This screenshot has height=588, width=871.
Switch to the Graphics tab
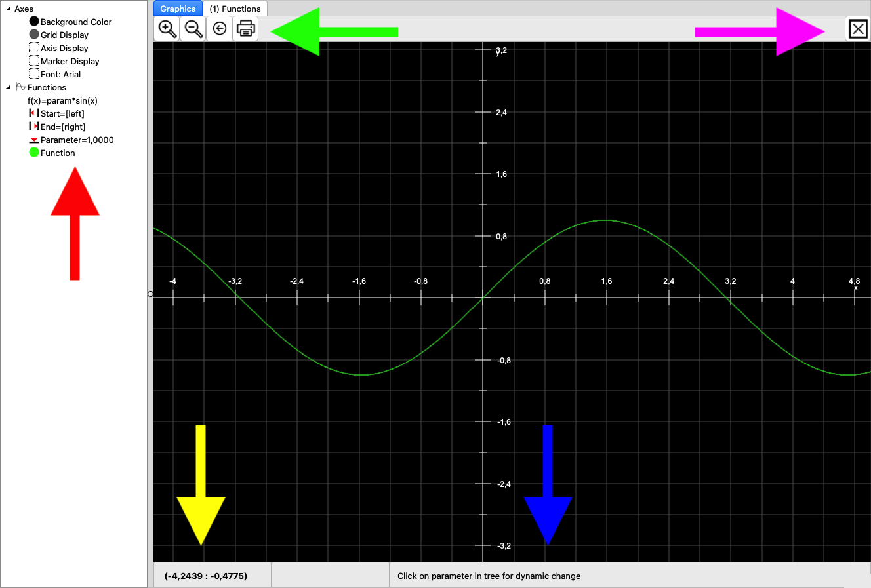178,9
